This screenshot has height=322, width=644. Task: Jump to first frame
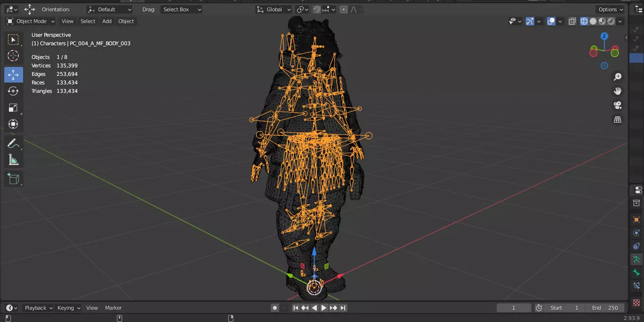(296, 308)
